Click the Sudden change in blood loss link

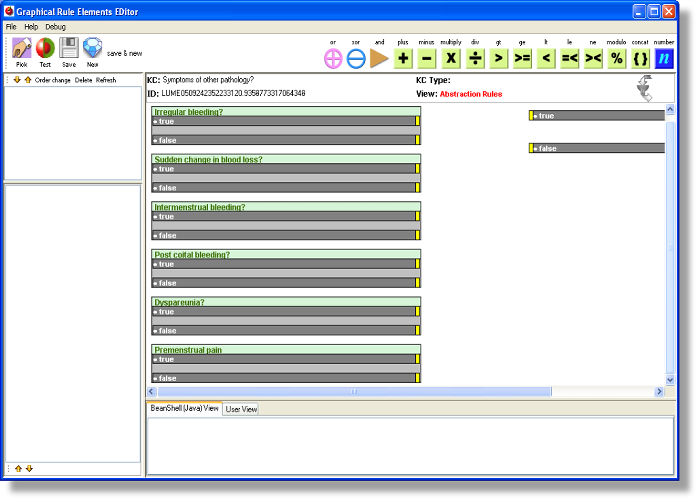pyautogui.click(x=208, y=160)
